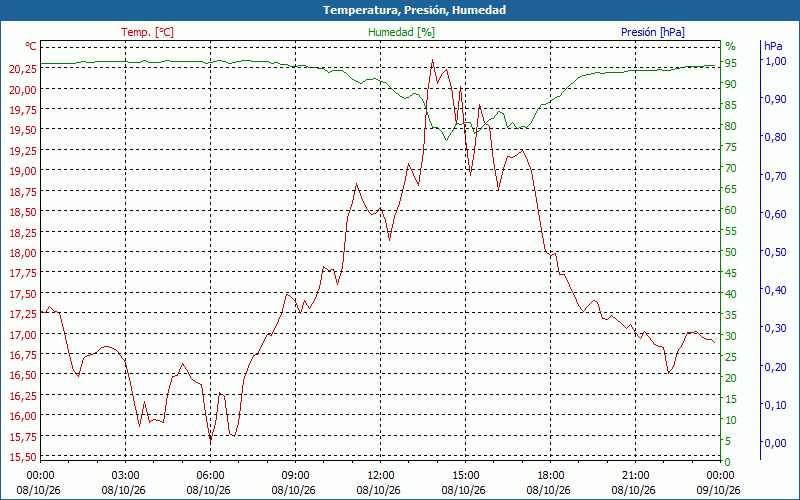Screen dimensions: 800x500
Task: Click the '15:00' time axis label
Action: click(x=465, y=476)
